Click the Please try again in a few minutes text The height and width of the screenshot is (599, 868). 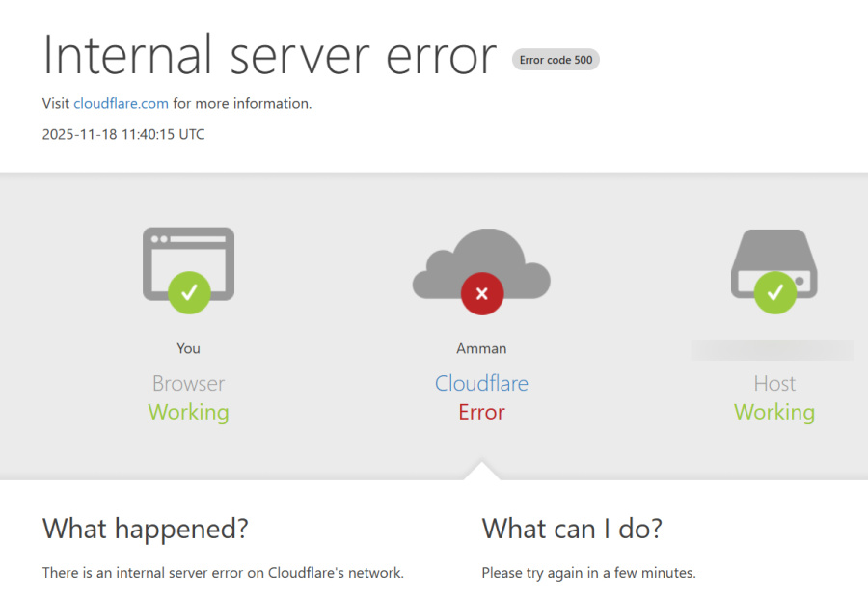click(x=588, y=573)
